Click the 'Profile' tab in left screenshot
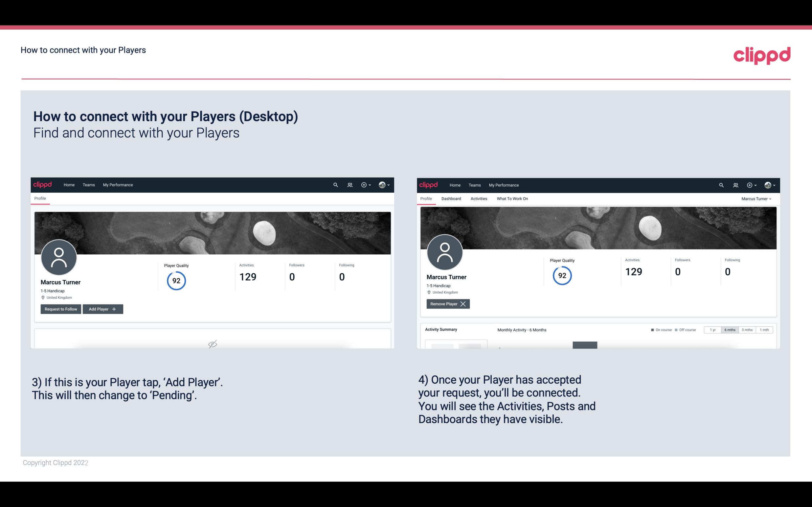Image resolution: width=812 pixels, height=507 pixels. [x=40, y=198]
